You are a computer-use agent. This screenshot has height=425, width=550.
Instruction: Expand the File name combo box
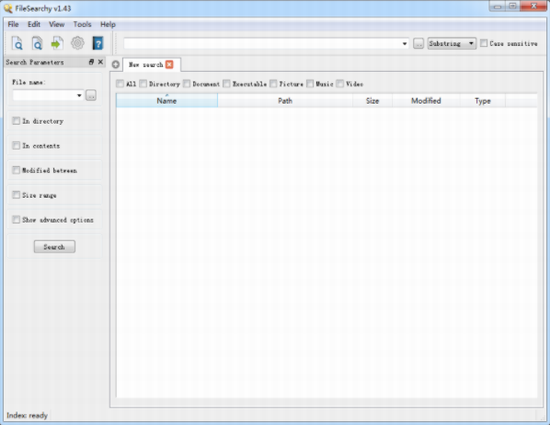[79, 95]
